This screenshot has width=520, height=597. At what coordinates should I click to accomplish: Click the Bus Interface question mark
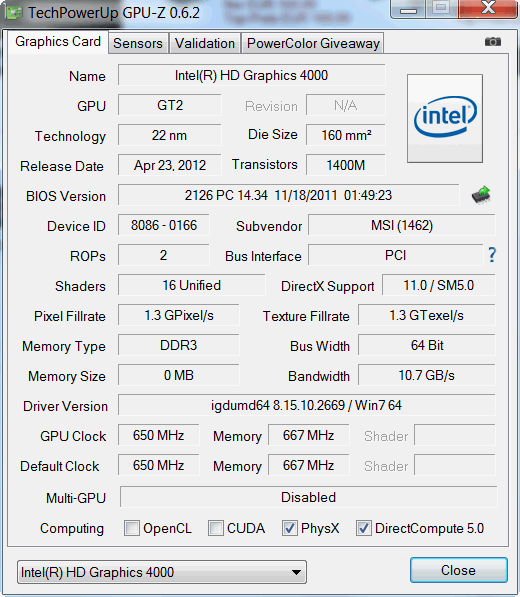click(492, 255)
